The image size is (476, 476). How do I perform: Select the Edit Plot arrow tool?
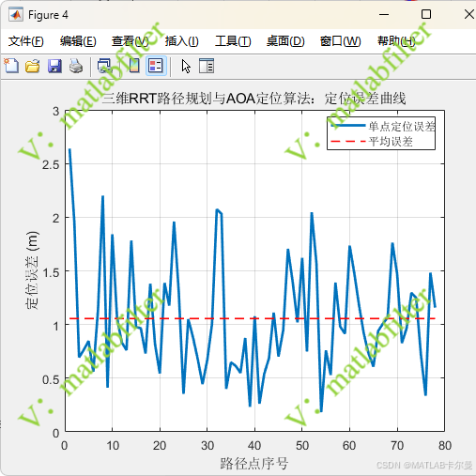point(186,67)
